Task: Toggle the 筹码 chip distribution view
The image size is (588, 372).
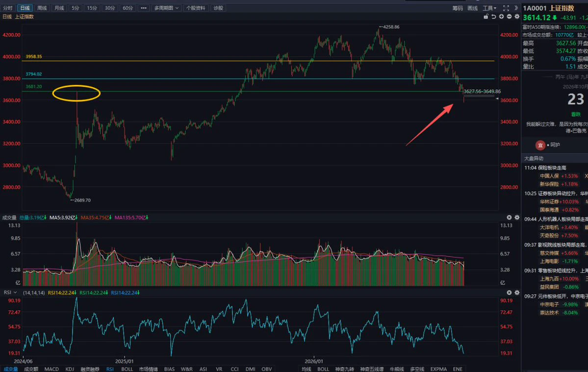Action: (458, 8)
